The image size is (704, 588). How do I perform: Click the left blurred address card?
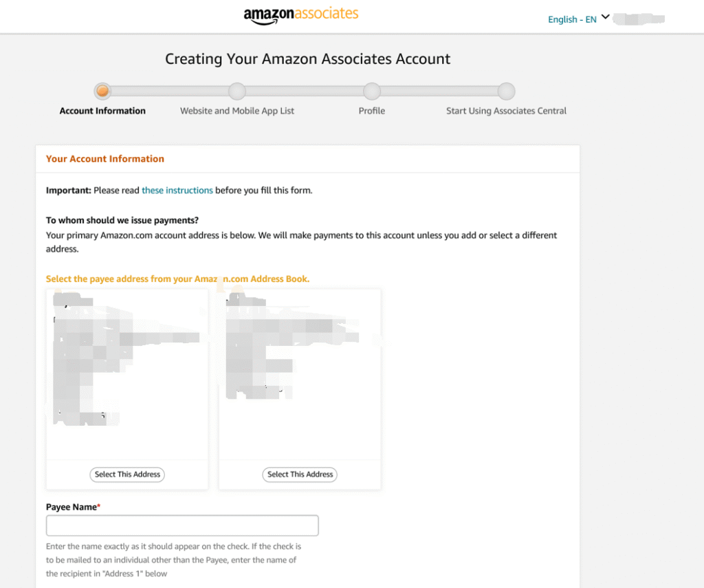tap(127, 371)
